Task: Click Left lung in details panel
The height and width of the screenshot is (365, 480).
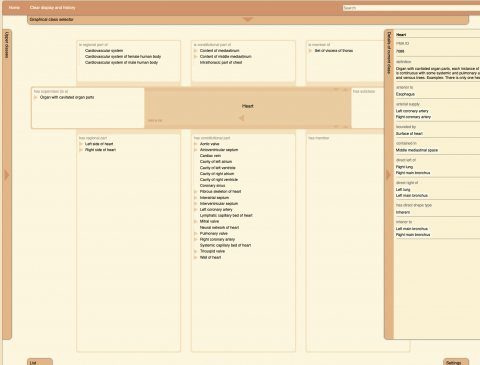Action: point(403,190)
